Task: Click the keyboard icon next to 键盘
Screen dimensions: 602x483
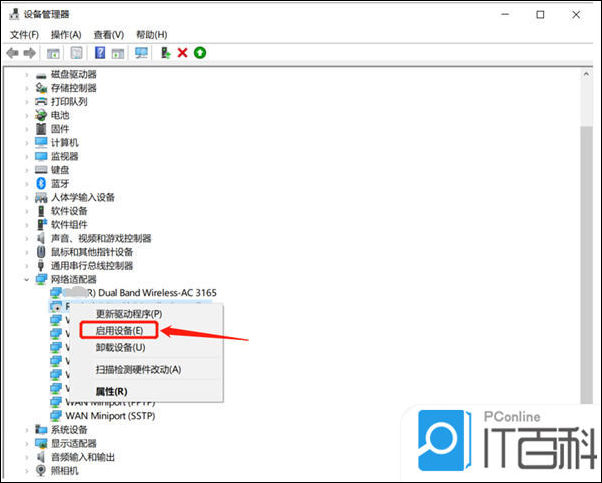Action: pos(41,170)
